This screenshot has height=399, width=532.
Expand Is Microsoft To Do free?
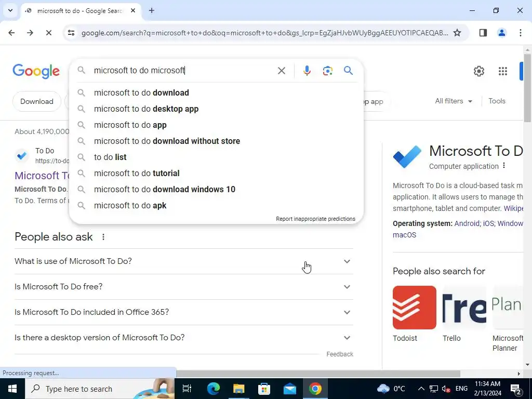[183, 287]
